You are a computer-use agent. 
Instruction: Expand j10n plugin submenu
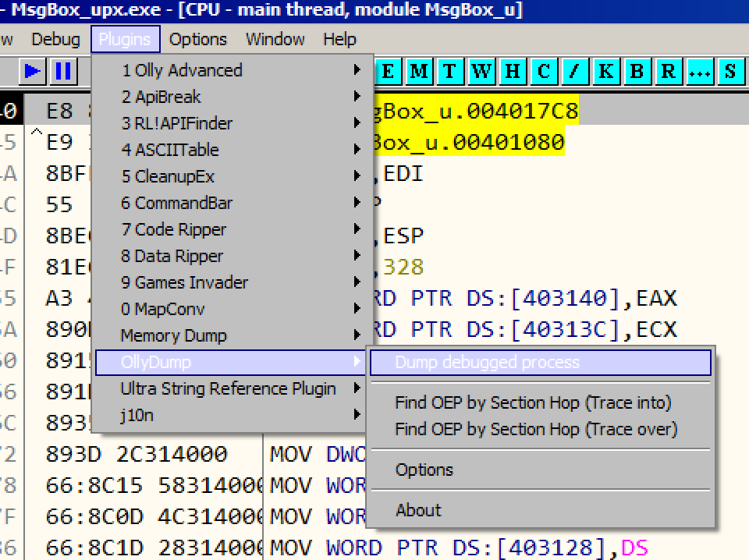coord(232,416)
